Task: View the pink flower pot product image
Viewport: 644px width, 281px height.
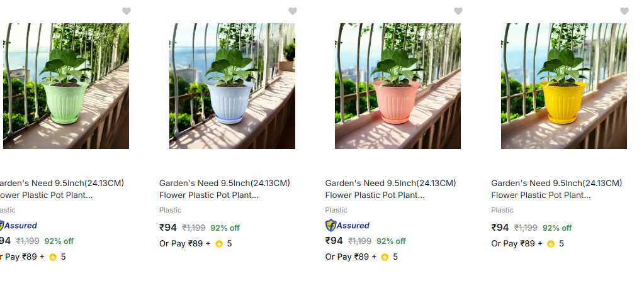Action: pyautogui.click(x=398, y=86)
